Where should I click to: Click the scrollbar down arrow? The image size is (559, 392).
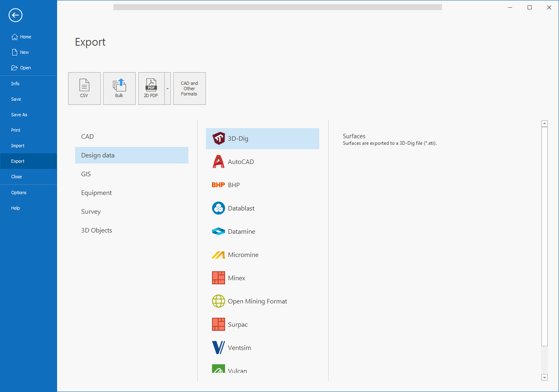pyautogui.click(x=545, y=377)
